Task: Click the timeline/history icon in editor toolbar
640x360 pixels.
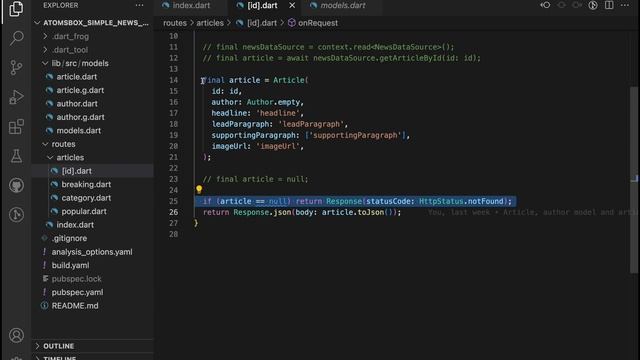Action: point(593,5)
